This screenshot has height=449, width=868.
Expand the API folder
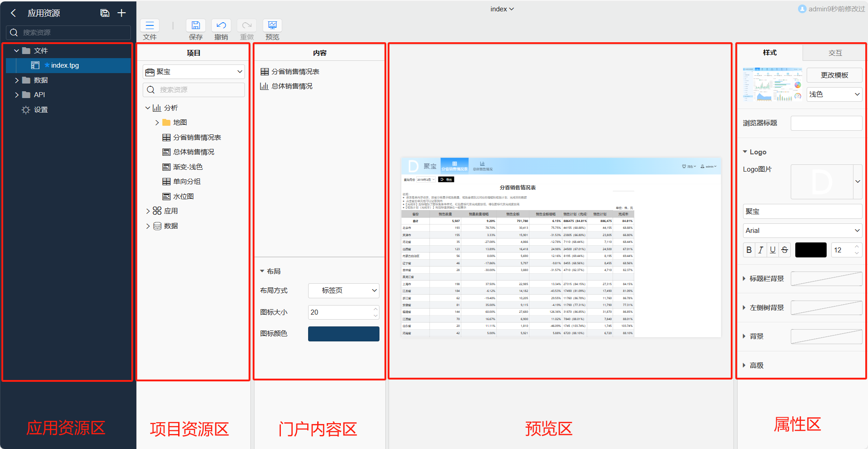16,95
